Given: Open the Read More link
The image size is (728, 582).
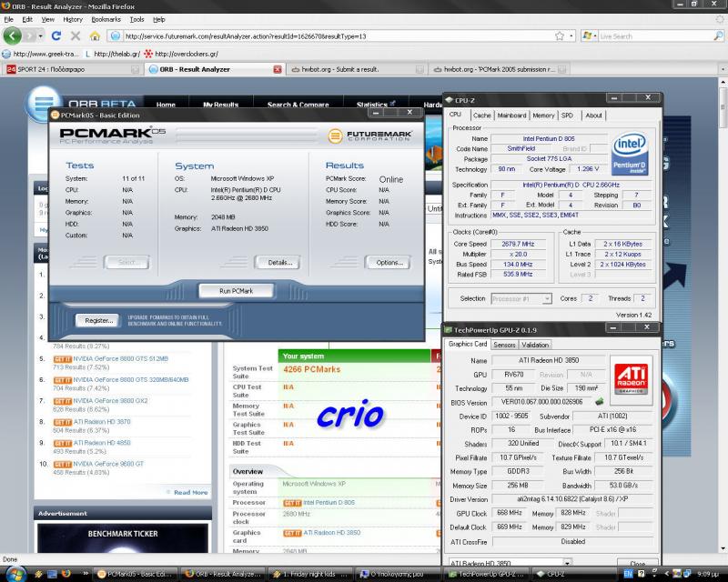Looking at the screenshot, I should tap(190, 492).
